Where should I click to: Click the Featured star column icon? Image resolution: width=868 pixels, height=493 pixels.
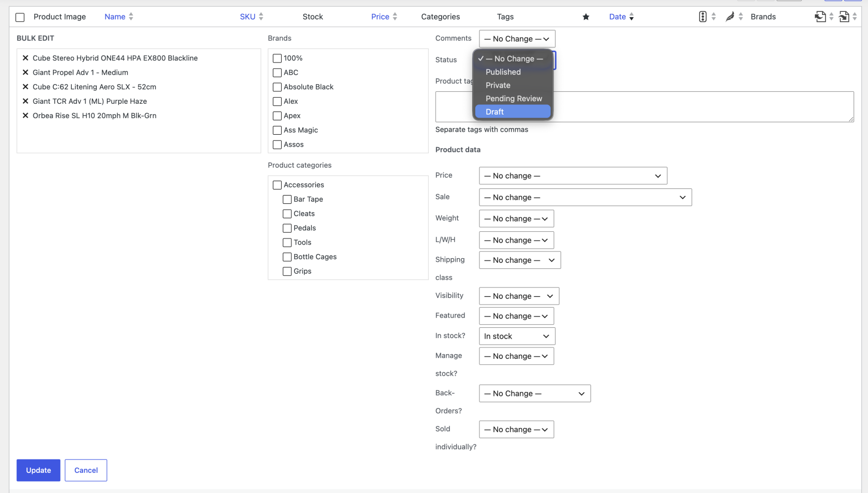586,17
